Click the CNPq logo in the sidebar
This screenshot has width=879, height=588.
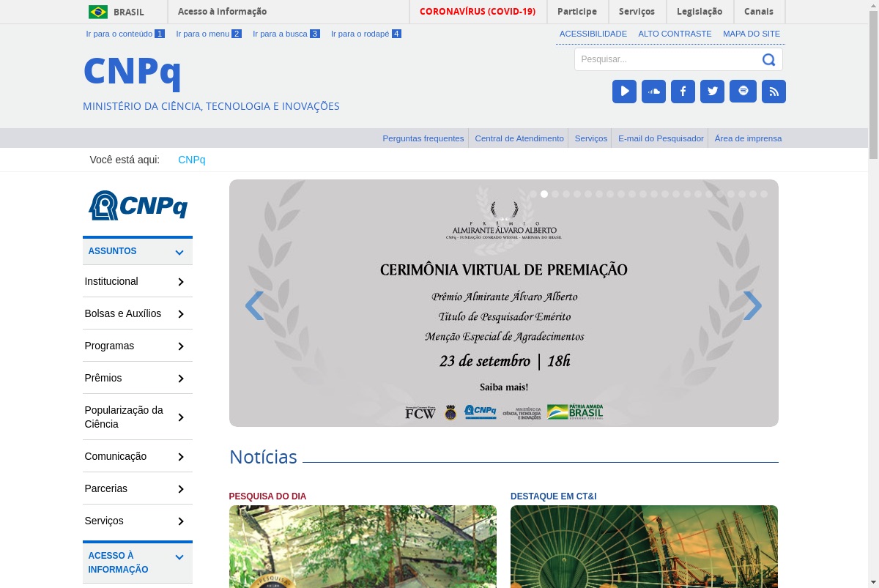pos(138,206)
